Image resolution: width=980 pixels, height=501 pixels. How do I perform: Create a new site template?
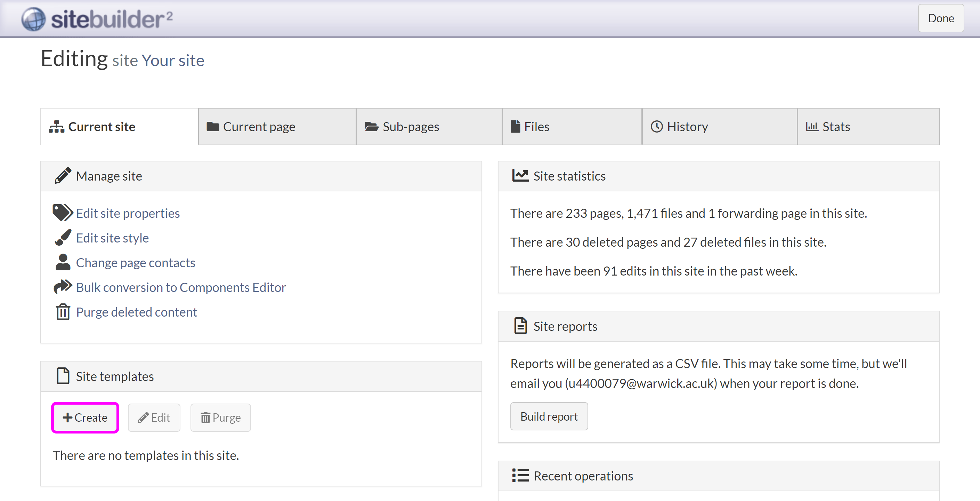tap(85, 417)
